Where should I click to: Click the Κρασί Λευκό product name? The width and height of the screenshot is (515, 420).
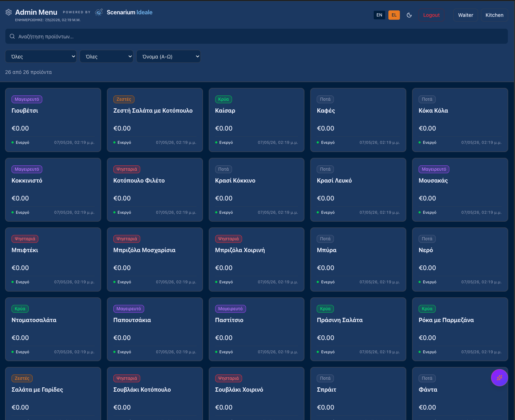point(334,180)
